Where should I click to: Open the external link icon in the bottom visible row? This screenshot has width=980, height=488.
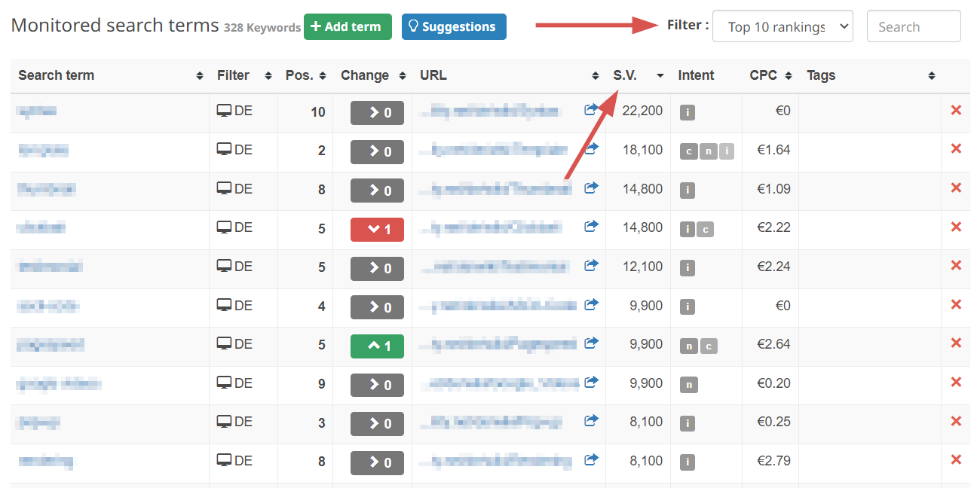[591, 459]
